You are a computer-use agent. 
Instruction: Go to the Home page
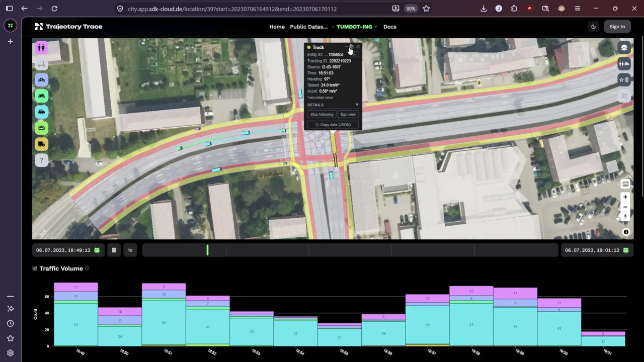click(x=277, y=27)
